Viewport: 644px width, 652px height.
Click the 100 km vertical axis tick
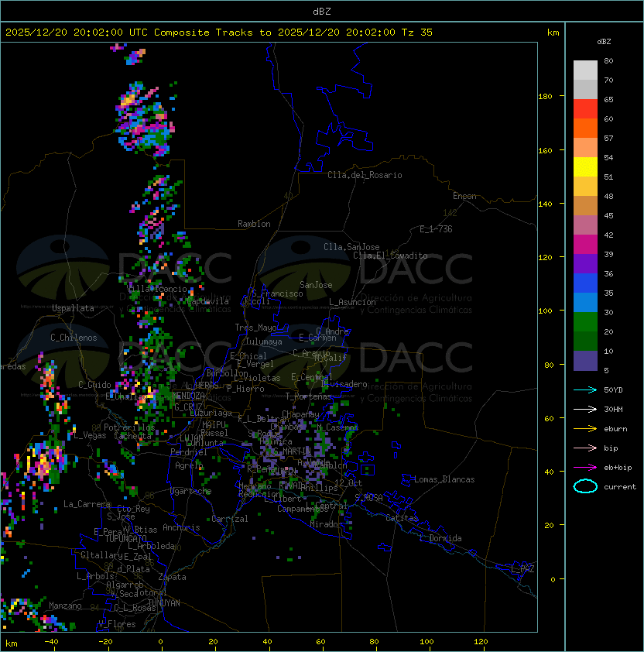pyautogui.click(x=545, y=311)
